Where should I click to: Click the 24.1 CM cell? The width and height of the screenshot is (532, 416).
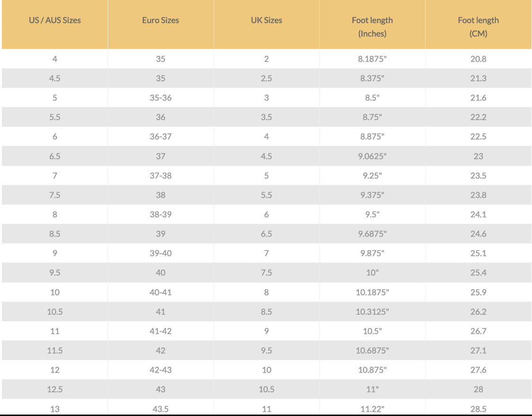pos(478,214)
